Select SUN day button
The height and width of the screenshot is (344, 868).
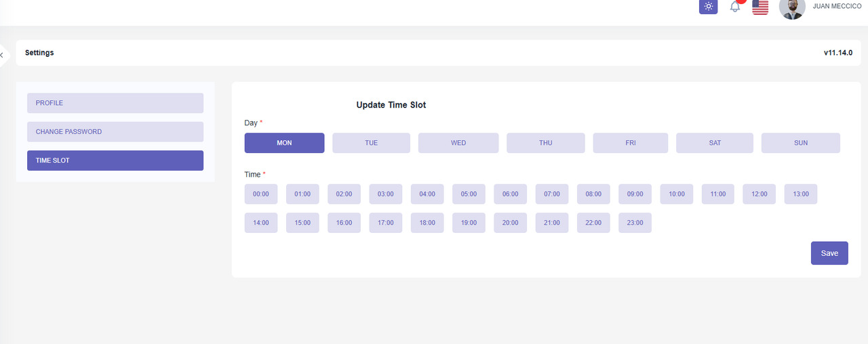click(801, 143)
